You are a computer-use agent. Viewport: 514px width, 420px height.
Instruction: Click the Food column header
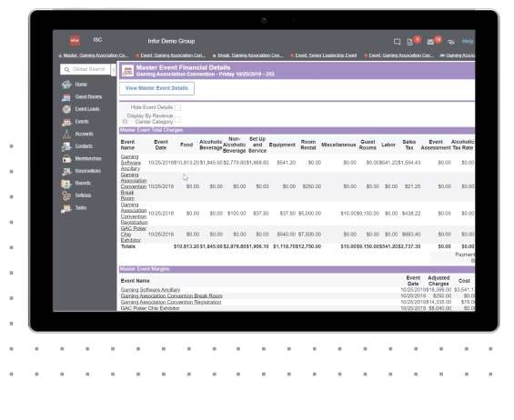(x=186, y=145)
